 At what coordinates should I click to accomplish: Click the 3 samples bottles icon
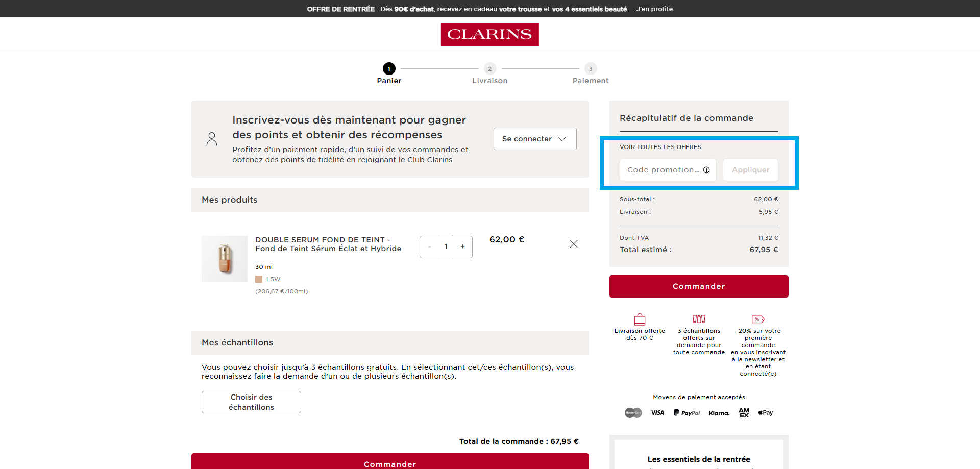699,319
